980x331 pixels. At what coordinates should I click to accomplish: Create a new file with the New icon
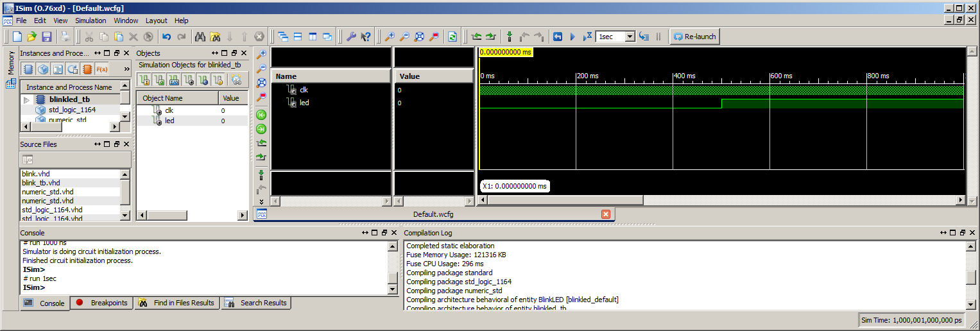[17, 37]
